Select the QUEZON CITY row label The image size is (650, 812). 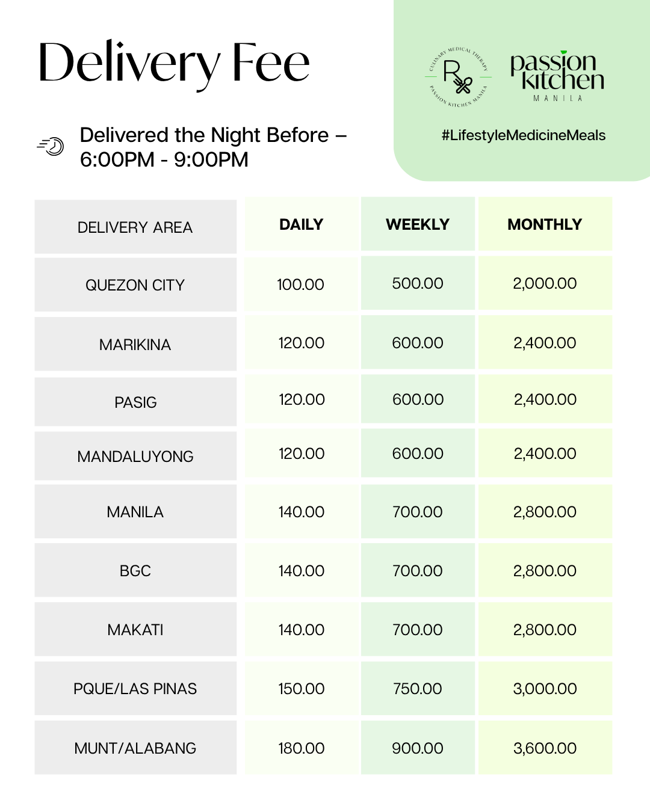(135, 285)
